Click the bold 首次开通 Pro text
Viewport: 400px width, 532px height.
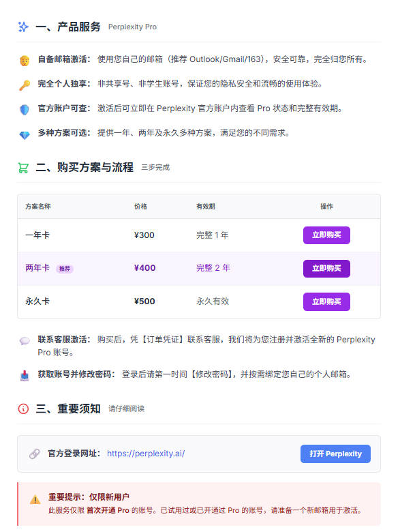(108, 510)
